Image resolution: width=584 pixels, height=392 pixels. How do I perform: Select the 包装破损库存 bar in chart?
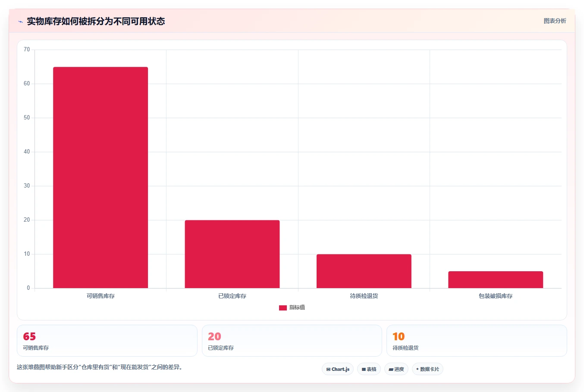click(496, 279)
